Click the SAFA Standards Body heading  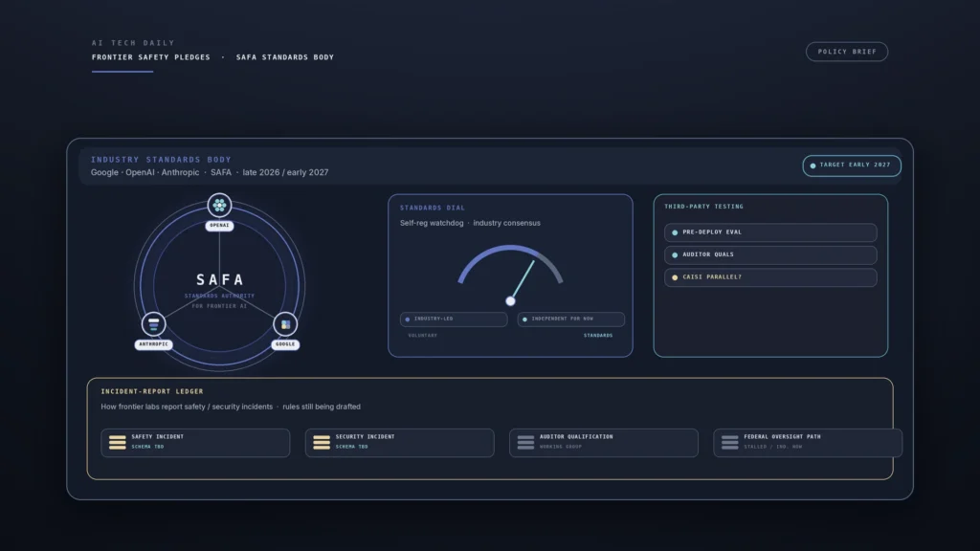pyautogui.click(x=285, y=56)
